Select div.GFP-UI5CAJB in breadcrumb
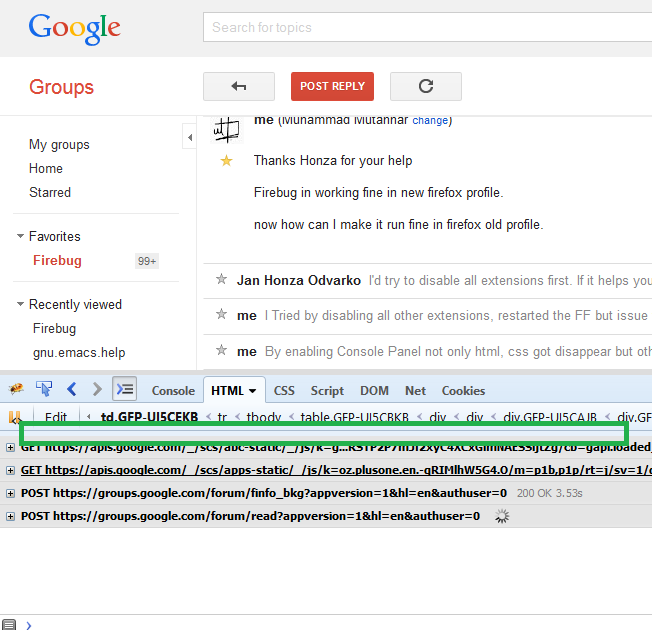 click(x=550, y=417)
